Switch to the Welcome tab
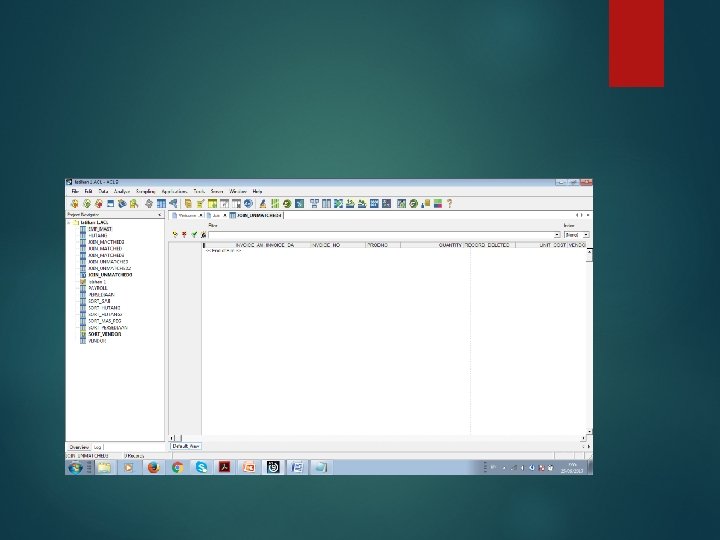 pos(187,215)
